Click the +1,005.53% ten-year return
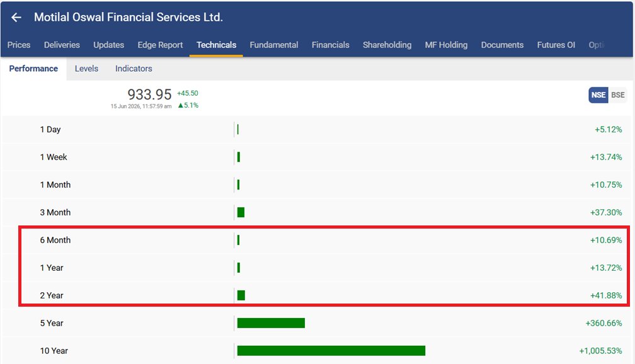This screenshot has height=364, width=635. [x=600, y=351]
